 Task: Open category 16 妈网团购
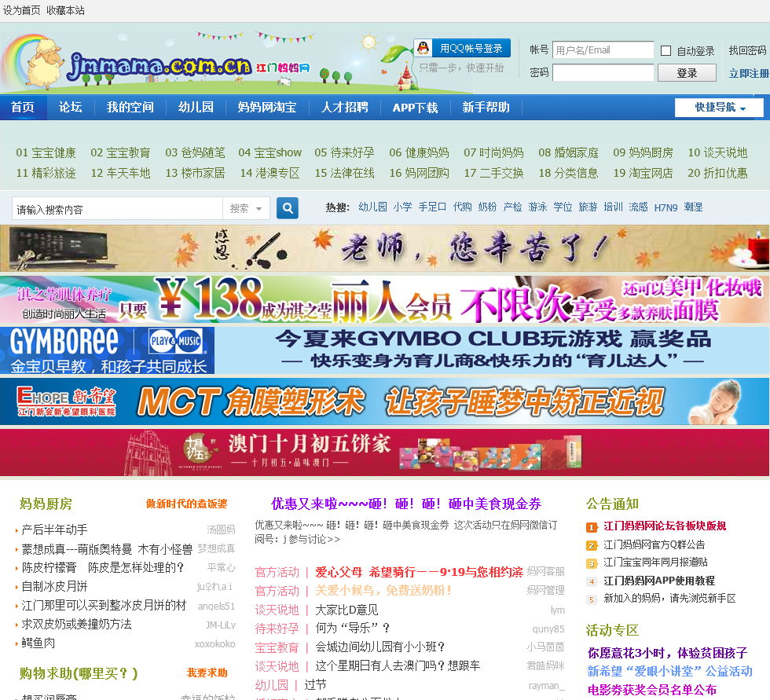pyautogui.click(x=419, y=173)
